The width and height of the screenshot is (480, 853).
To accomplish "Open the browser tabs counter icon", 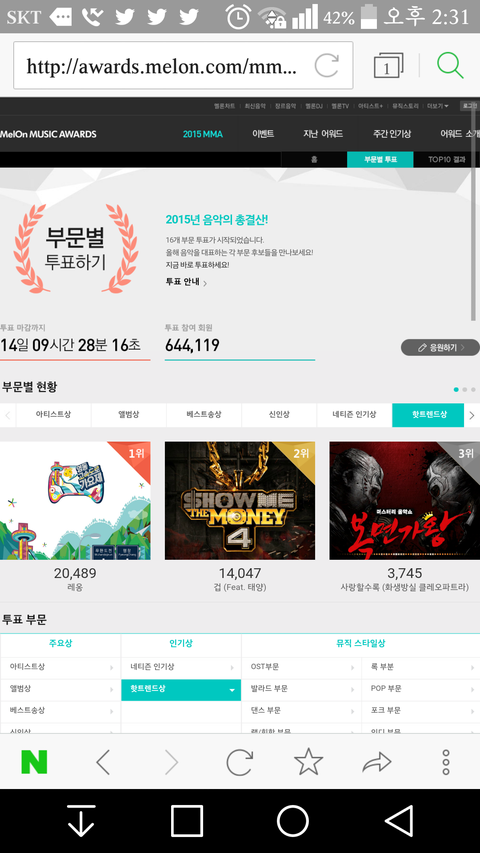I will tap(388, 66).
